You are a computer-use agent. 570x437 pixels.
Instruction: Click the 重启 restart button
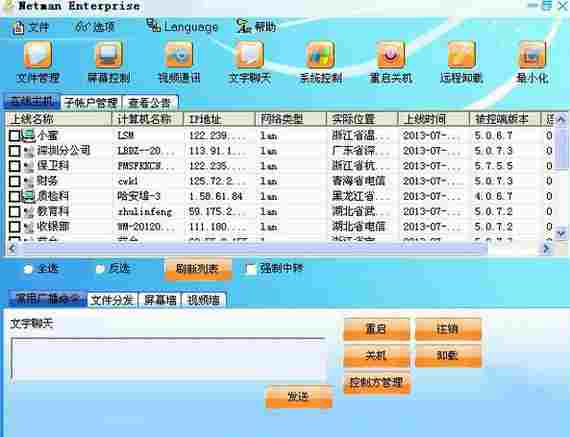pyautogui.click(x=376, y=329)
